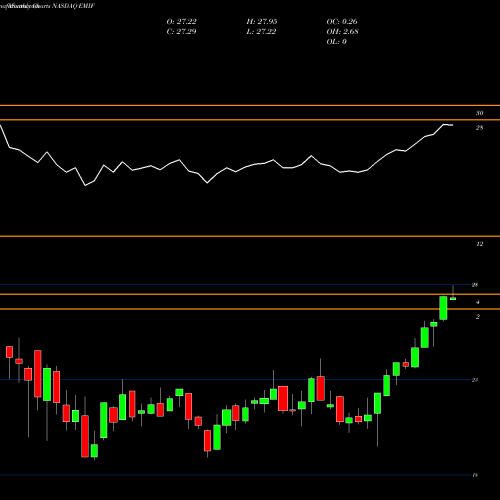The image size is (500, 500).
Task: Click the 12 axis label
Action: coord(479,244)
